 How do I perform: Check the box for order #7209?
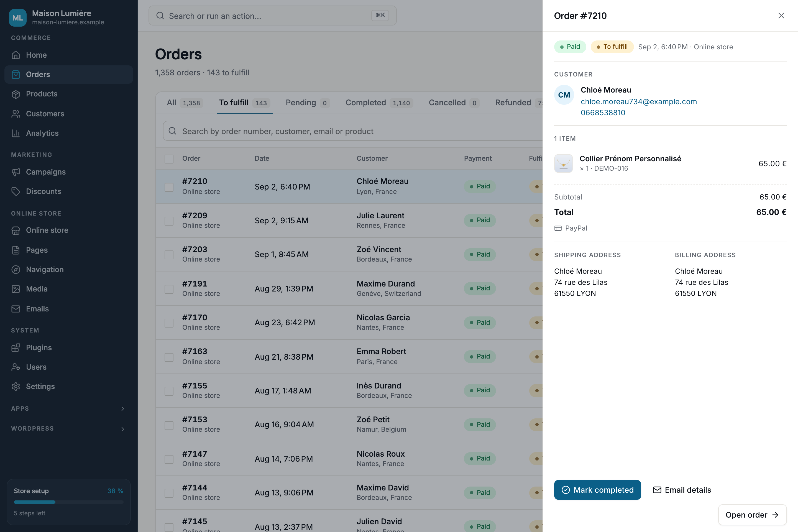point(169,221)
